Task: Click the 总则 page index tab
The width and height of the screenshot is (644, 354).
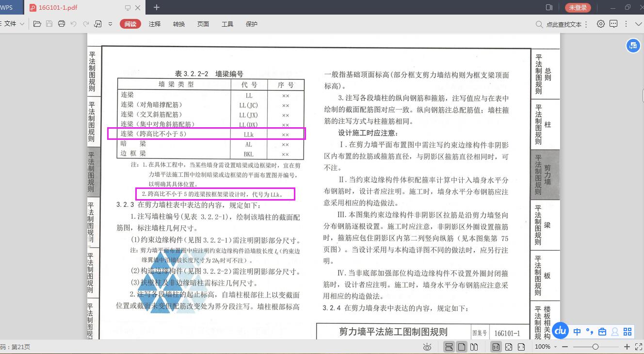Action: pos(545,73)
